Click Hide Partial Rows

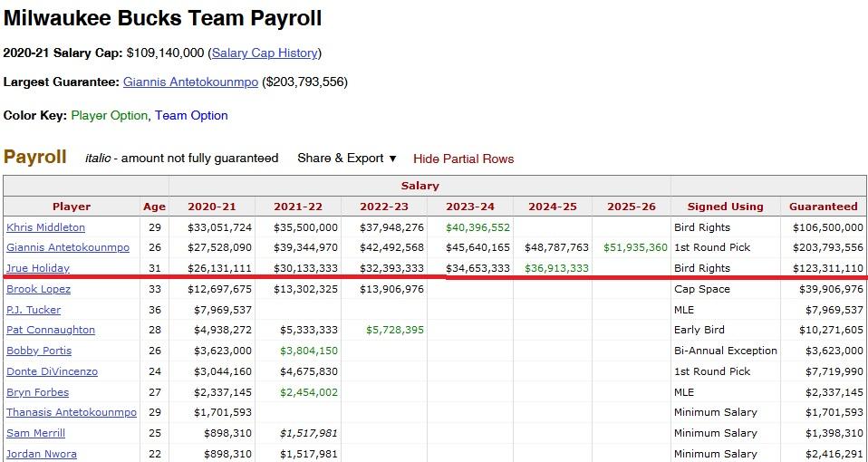[x=463, y=159]
